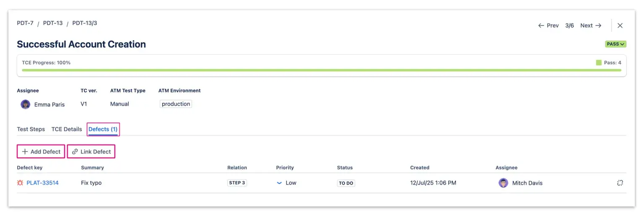Open the PASS status dropdown
This screenshot has width=644, height=218.
pyautogui.click(x=615, y=44)
